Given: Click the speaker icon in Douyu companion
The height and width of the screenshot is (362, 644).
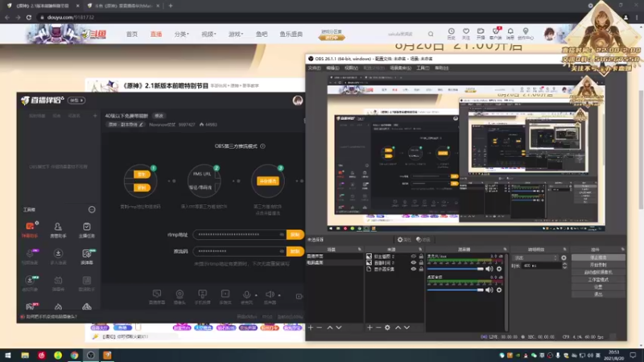Looking at the screenshot, I should point(270,296).
